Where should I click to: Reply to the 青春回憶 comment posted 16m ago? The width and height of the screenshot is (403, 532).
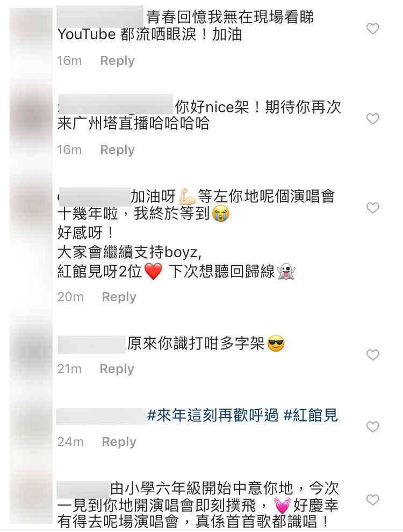coord(118,61)
